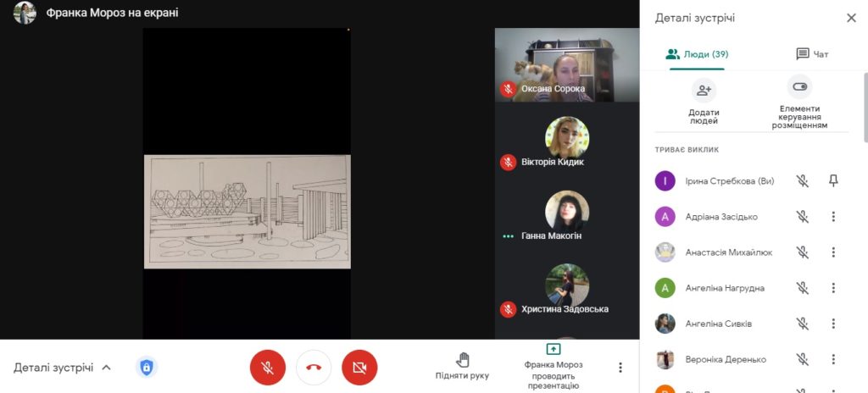Open the three-dot more options menu in bottom bar

click(620, 368)
